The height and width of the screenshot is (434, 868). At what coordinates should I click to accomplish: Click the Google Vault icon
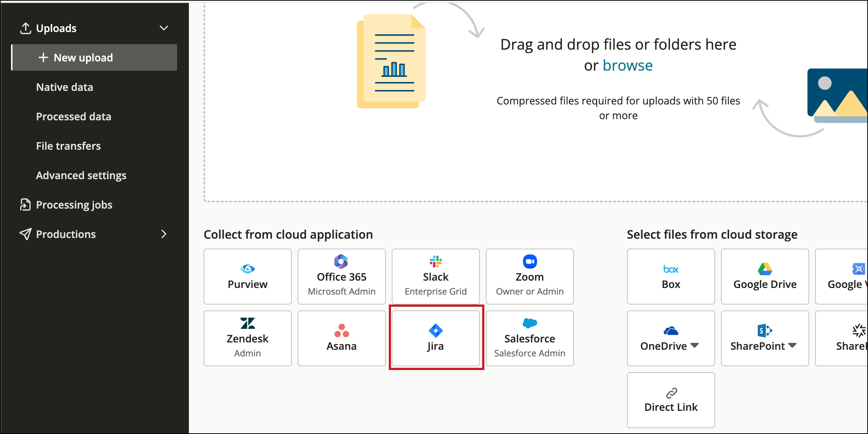click(858, 269)
